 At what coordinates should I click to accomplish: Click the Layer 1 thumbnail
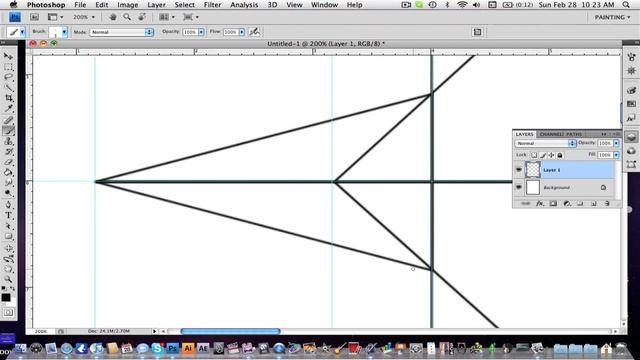click(533, 169)
